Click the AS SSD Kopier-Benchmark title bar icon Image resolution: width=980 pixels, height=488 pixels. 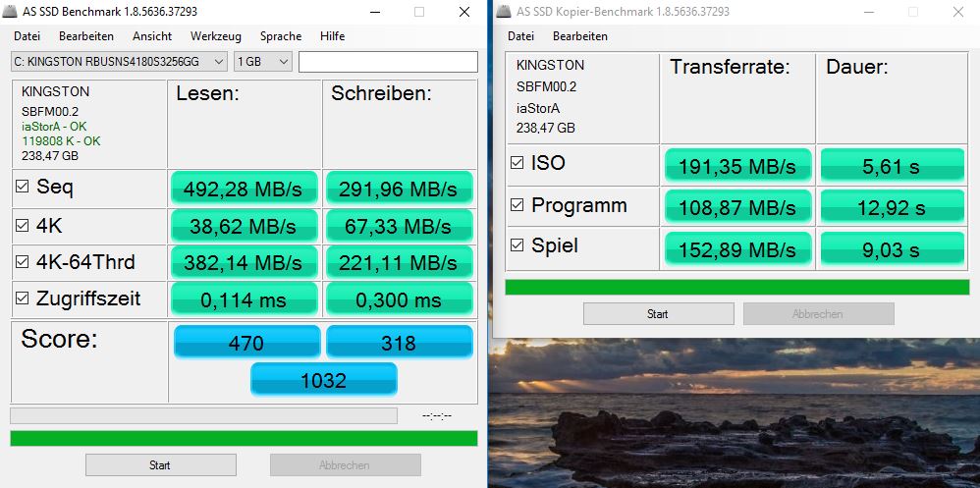[x=504, y=12]
